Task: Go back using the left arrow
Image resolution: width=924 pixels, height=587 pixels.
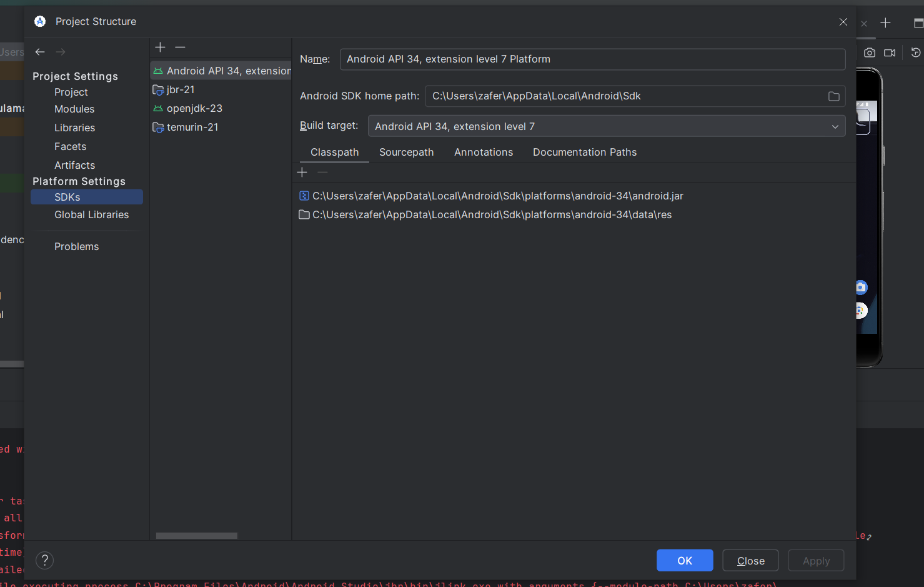Action: pos(40,52)
